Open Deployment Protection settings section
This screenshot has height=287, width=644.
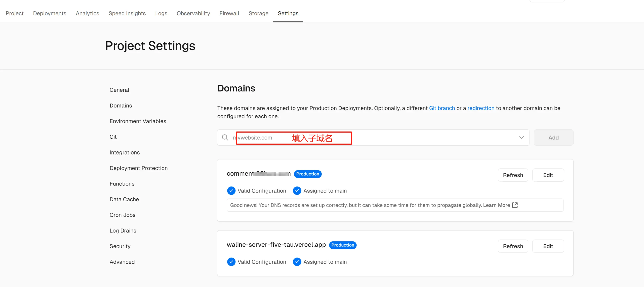[x=138, y=168]
